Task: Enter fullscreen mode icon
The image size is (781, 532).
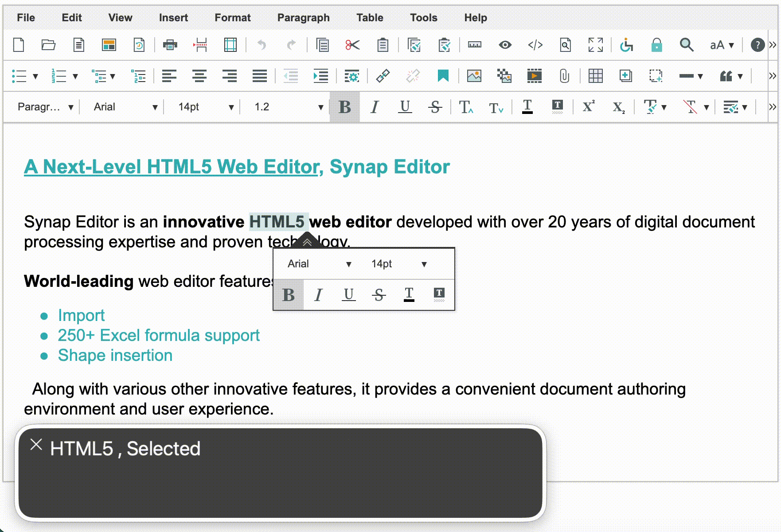Action: pos(595,45)
